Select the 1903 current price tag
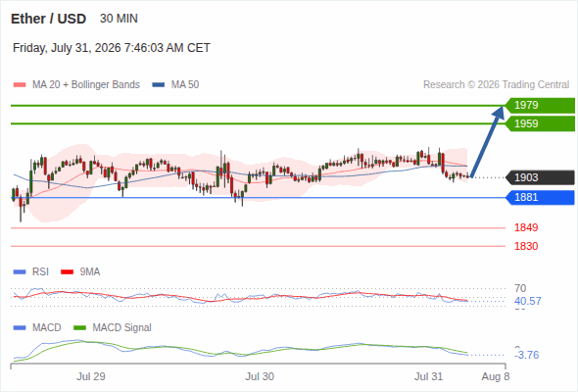 click(540, 177)
